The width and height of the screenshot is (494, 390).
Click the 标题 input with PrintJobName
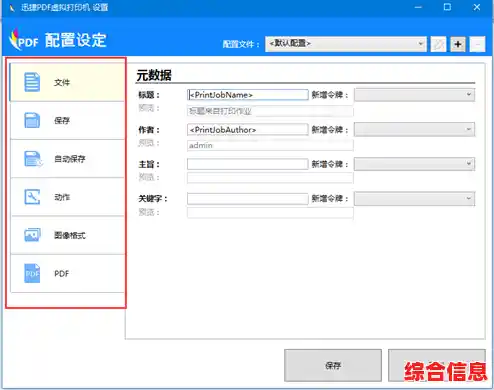(x=248, y=95)
